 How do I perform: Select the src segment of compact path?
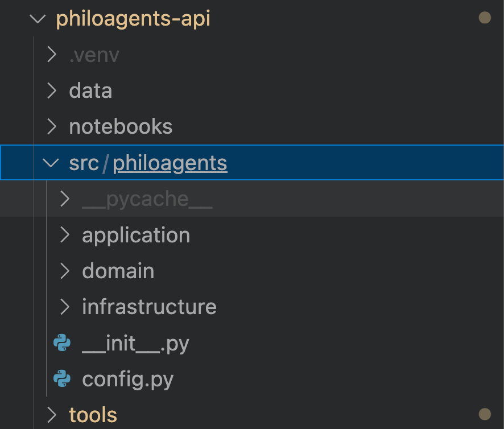pos(84,163)
